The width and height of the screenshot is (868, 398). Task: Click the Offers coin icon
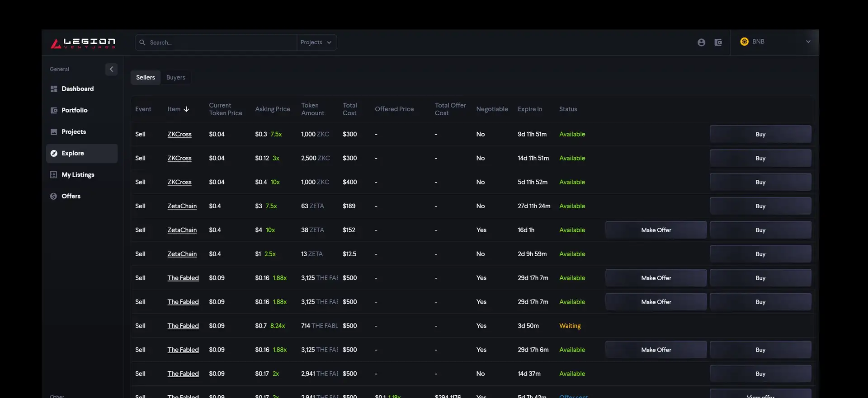(54, 196)
